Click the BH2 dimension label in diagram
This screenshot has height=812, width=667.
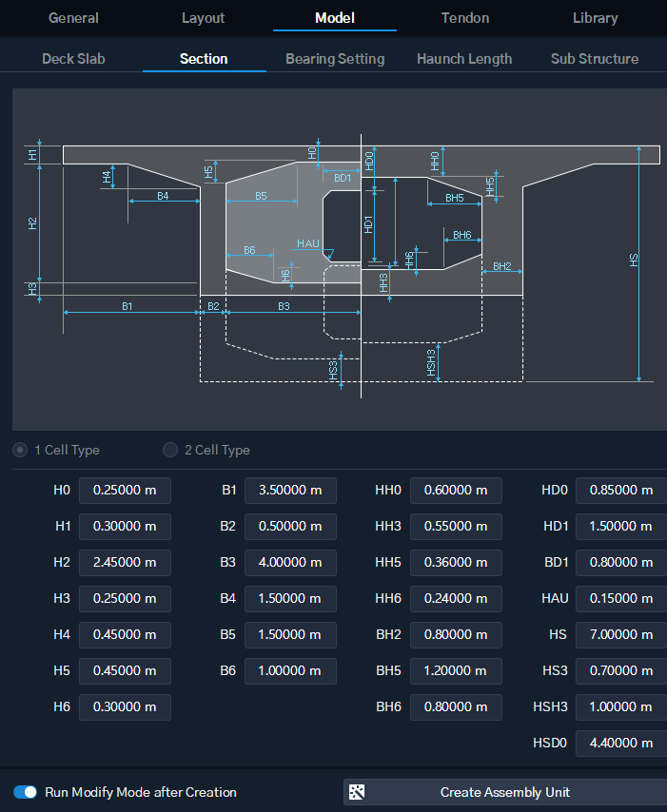coord(501,266)
